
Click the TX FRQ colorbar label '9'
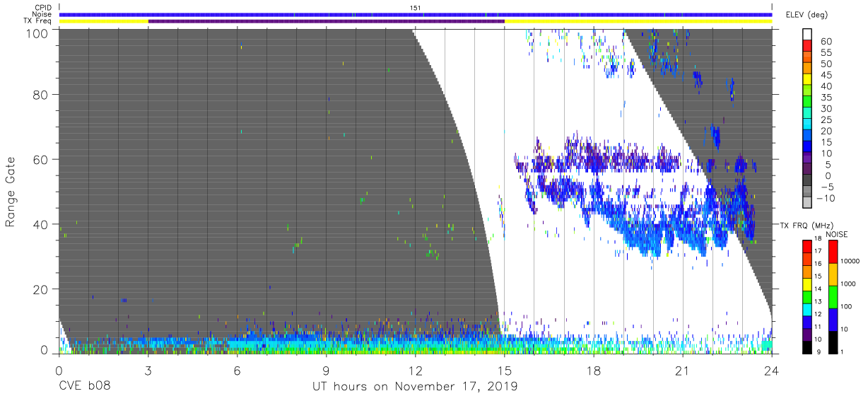(x=817, y=351)
